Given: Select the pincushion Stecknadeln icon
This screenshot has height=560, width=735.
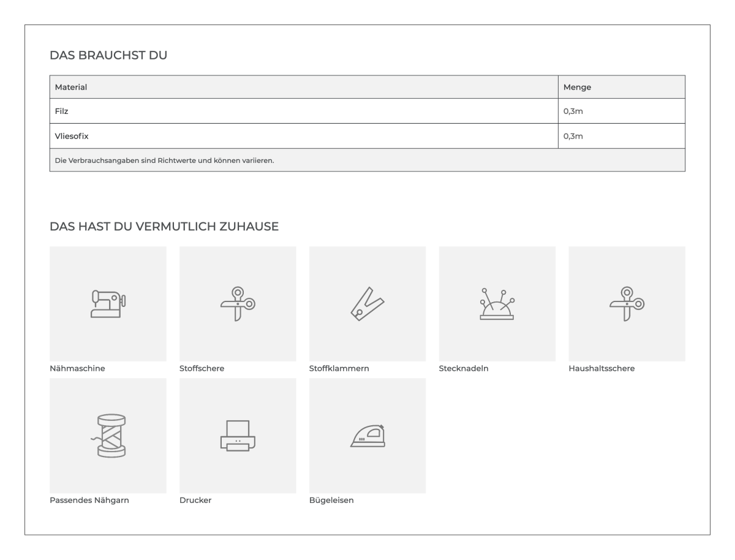Looking at the screenshot, I should click(497, 304).
